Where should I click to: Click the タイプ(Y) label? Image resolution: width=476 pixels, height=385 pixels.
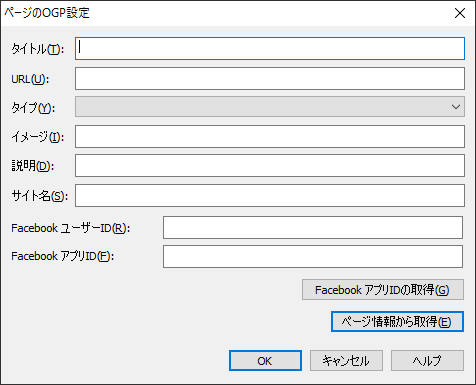point(33,108)
